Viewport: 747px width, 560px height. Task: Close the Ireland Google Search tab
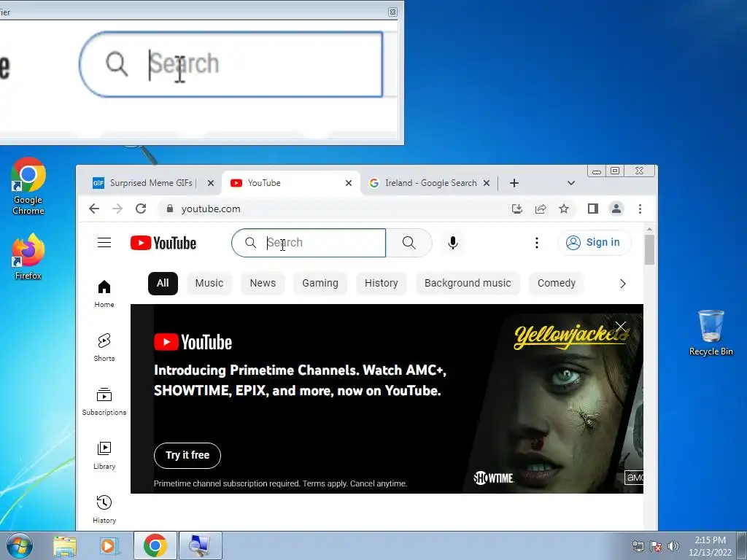[487, 183]
